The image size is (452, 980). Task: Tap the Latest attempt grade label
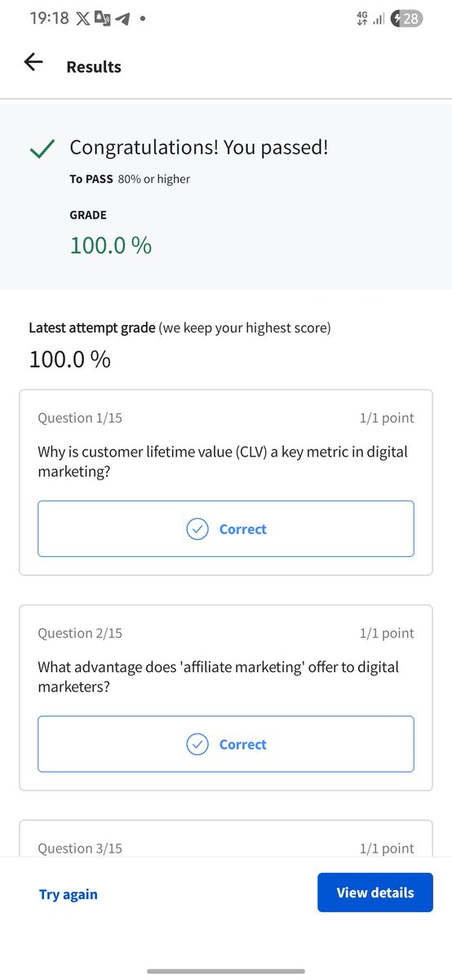coord(91,327)
